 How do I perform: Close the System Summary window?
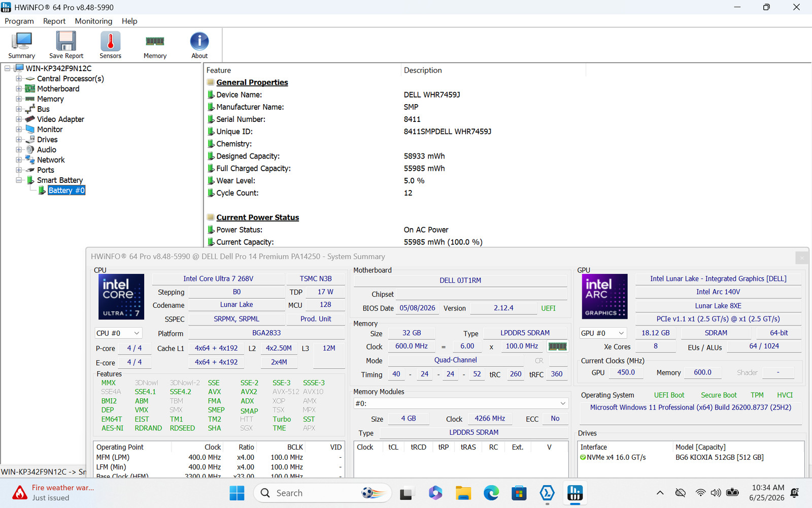pos(802,258)
